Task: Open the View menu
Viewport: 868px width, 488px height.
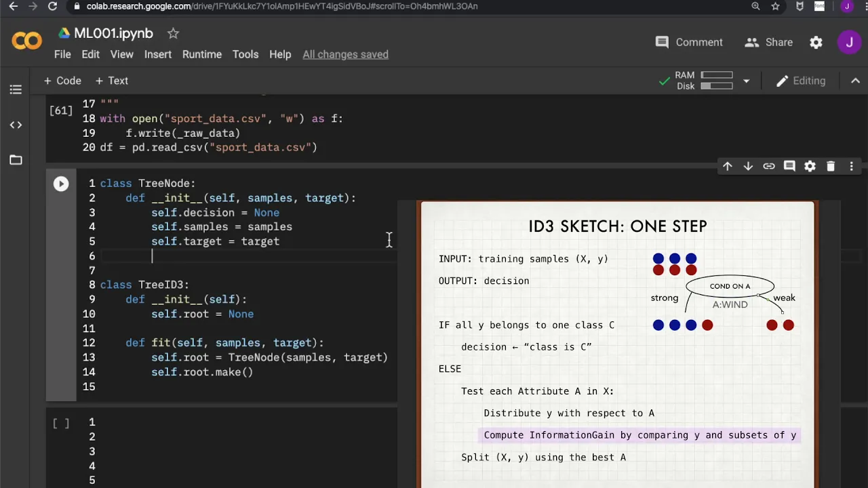Action: tap(122, 54)
